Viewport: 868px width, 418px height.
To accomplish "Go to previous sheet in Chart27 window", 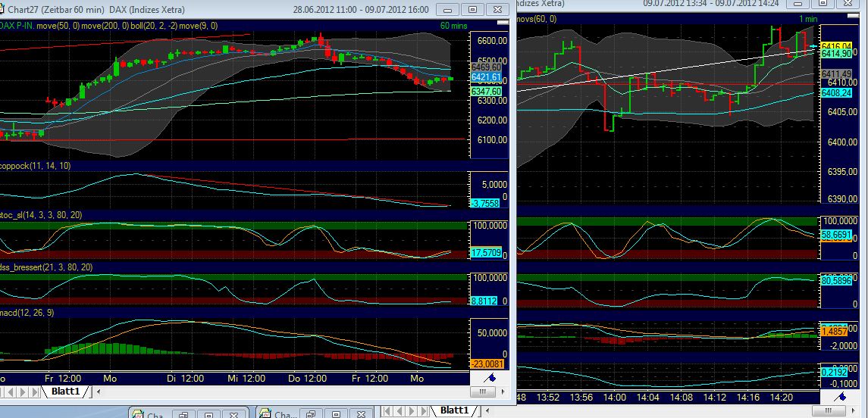I will [x=11, y=391].
